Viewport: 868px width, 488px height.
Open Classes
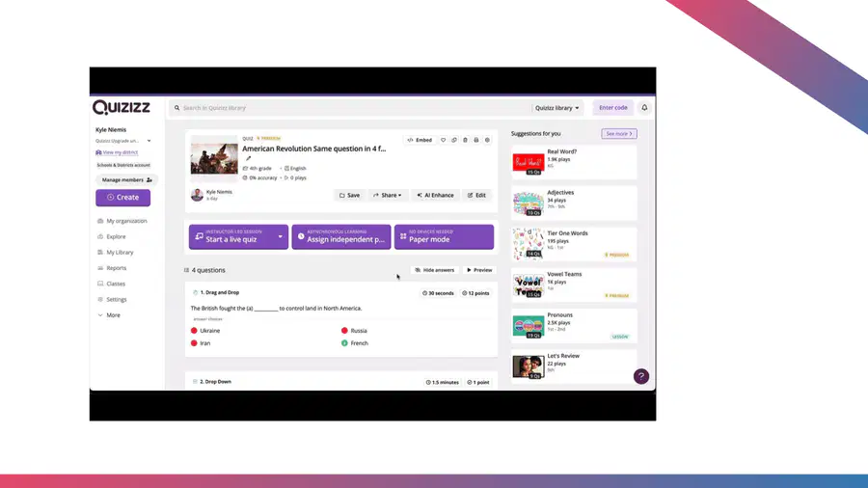pyautogui.click(x=116, y=284)
